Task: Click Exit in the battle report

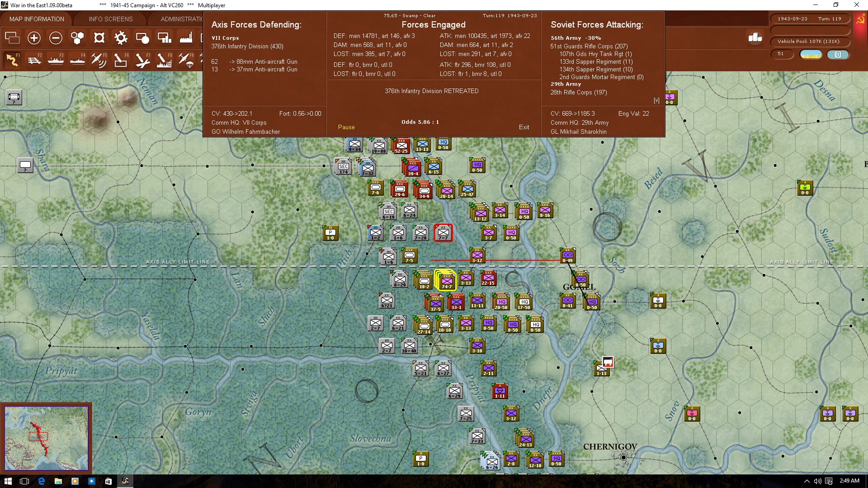Action: [x=524, y=127]
